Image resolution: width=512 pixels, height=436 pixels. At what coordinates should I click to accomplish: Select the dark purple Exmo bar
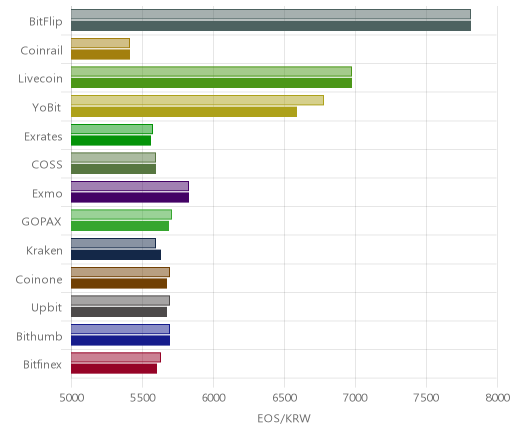130,198
